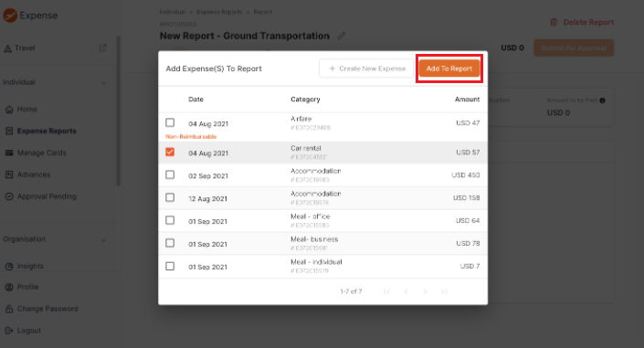The height and width of the screenshot is (348, 644).
Task: Collapse the Individual section chevron
Action: click(103, 82)
